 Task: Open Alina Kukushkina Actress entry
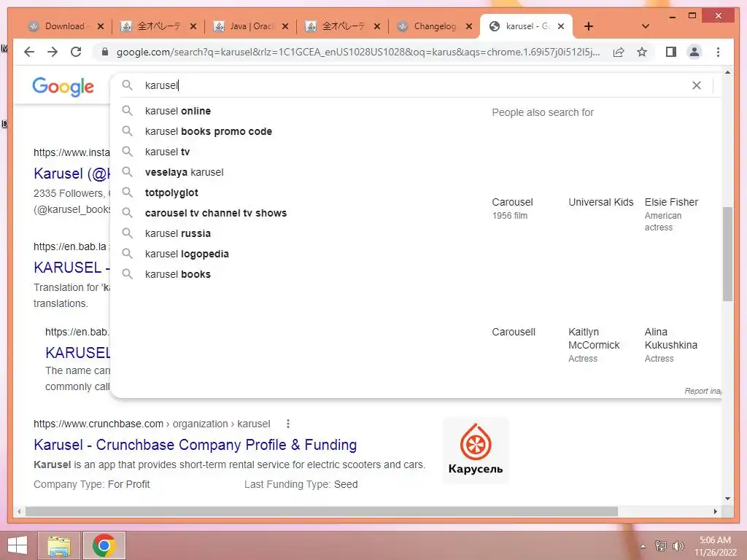coord(671,345)
